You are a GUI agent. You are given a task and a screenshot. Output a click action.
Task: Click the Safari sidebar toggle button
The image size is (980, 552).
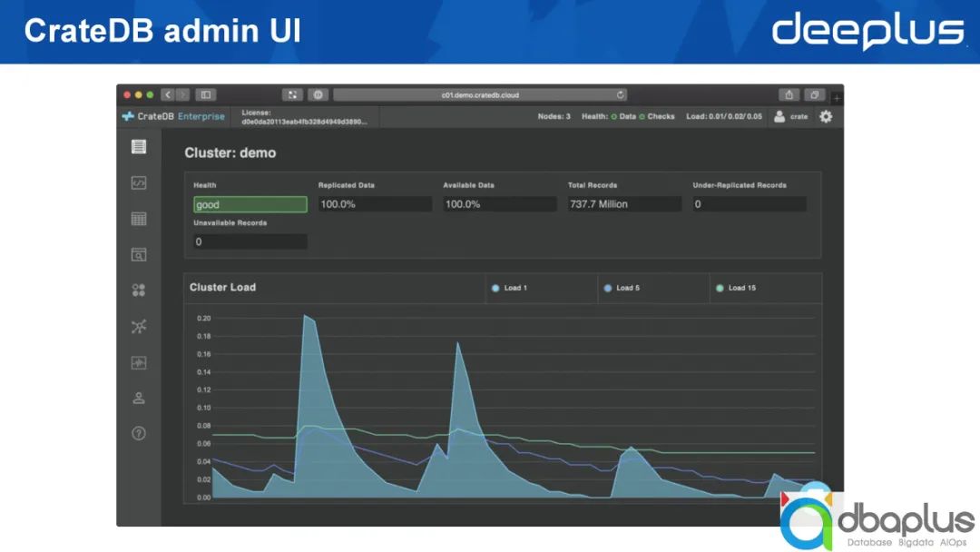click(x=206, y=94)
